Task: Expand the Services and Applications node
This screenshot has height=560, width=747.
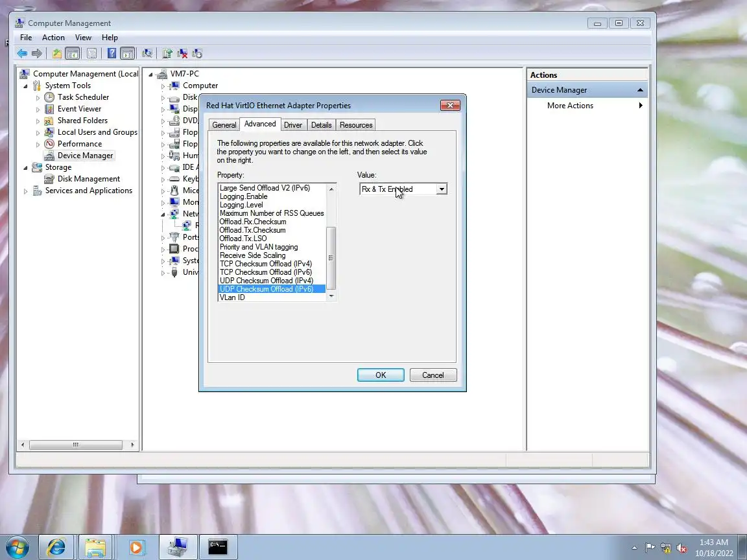Action: [x=26, y=191]
